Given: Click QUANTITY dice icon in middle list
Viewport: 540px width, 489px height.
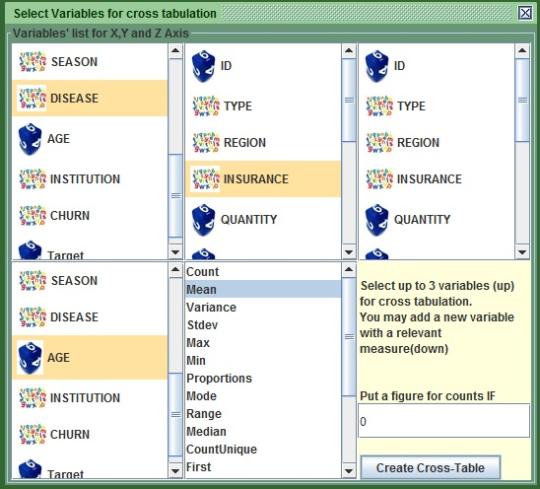Looking at the screenshot, I should click(x=203, y=220).
